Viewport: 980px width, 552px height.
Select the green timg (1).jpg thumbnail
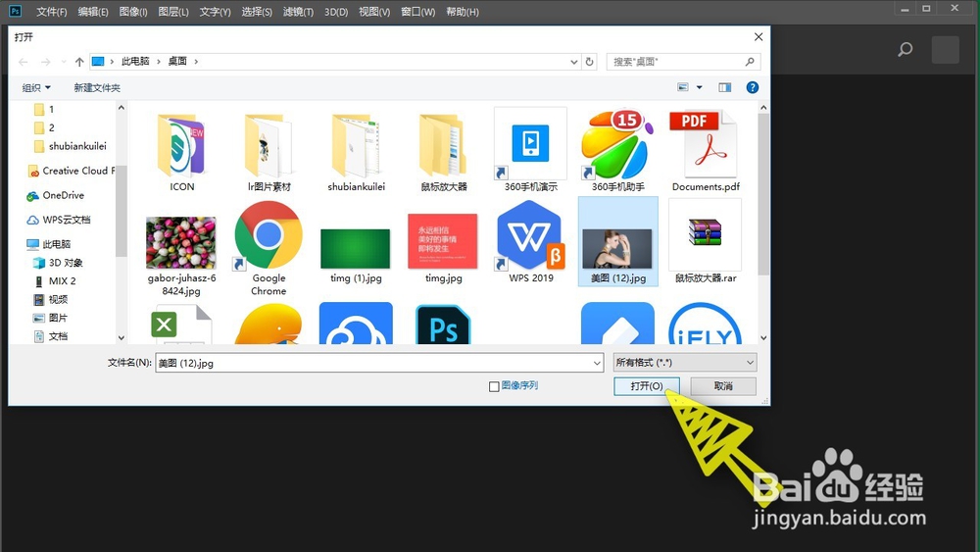356,248
